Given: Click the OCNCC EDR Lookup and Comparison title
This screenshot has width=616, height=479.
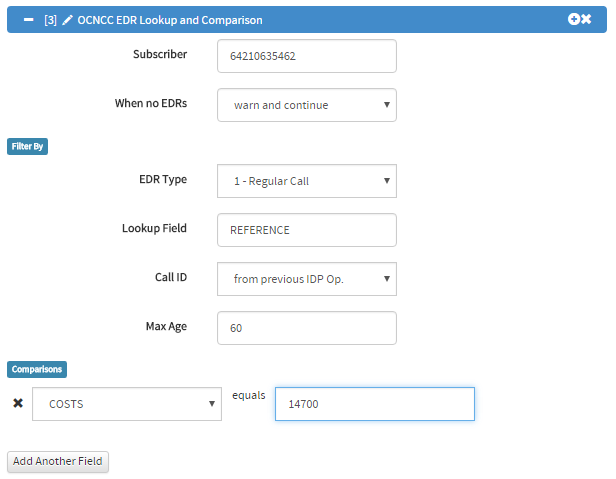Looking at the screenshot, I should [170, 20].
